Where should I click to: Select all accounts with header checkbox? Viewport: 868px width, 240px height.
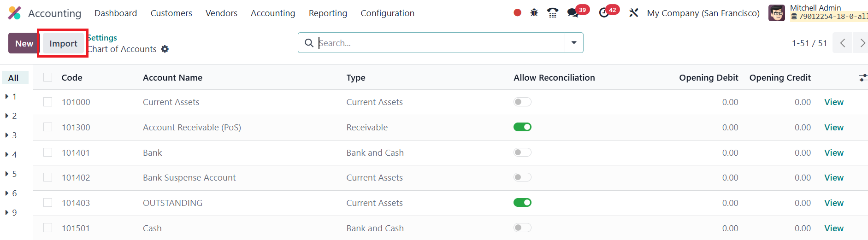[48, 77]
